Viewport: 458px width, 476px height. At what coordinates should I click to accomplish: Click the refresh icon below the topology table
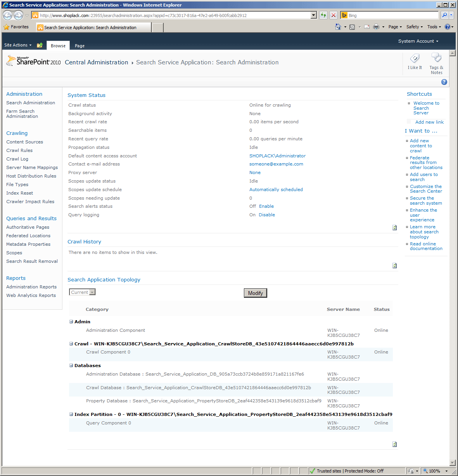coord(394,444)
